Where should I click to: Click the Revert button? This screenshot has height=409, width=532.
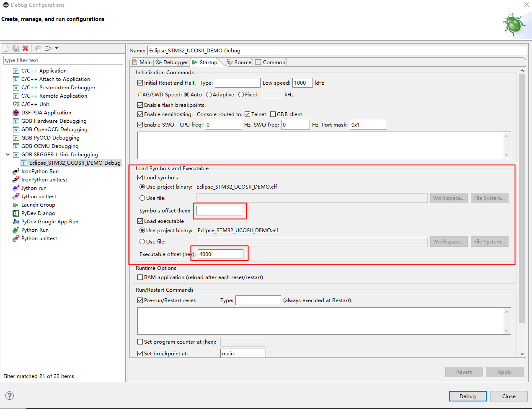[464, 372]
